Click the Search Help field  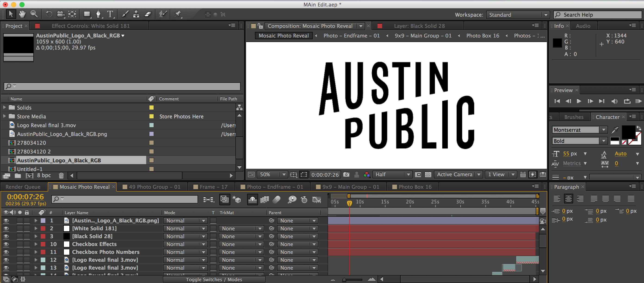(598, 15)
